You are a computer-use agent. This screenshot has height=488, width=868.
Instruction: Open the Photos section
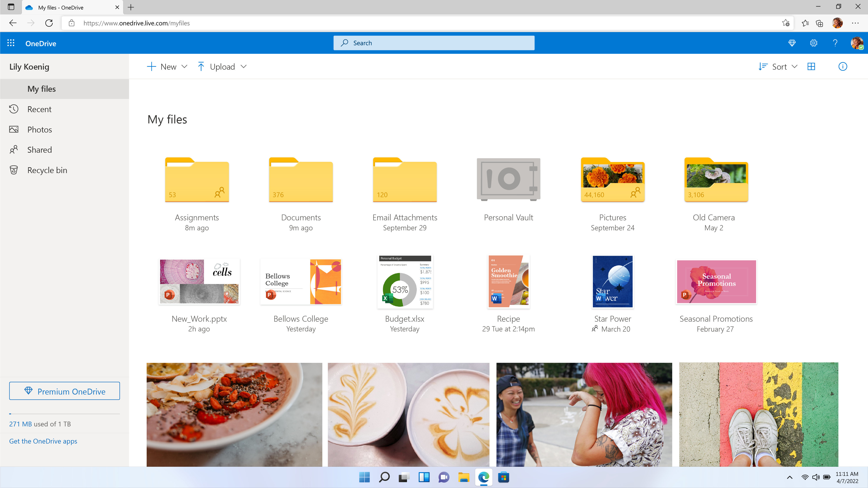[x=39, y=129]
